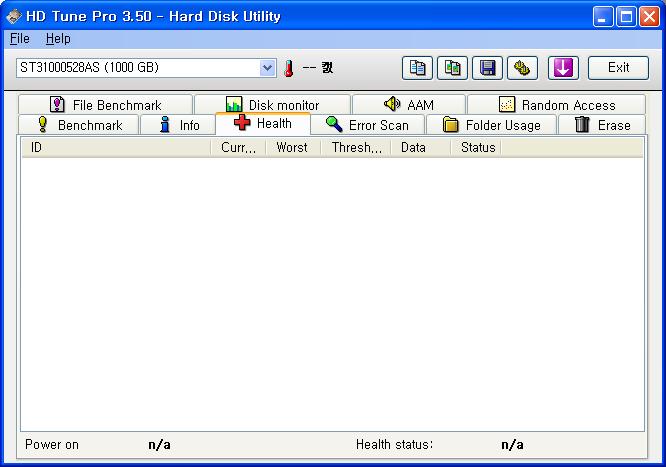Open the AAM tab
This screenshot has width=666, height=467.
point(408,105)
